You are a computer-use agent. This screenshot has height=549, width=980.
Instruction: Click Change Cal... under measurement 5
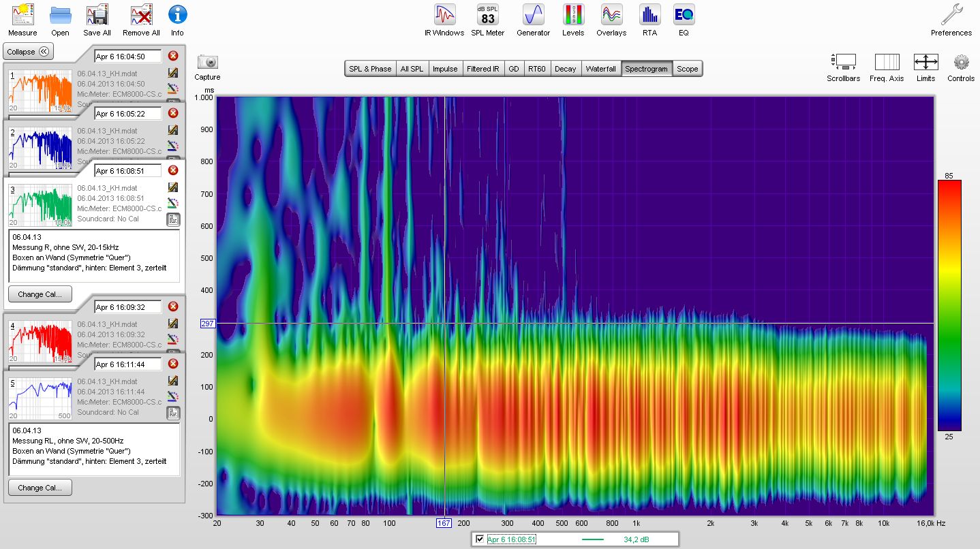click(40, 488)
